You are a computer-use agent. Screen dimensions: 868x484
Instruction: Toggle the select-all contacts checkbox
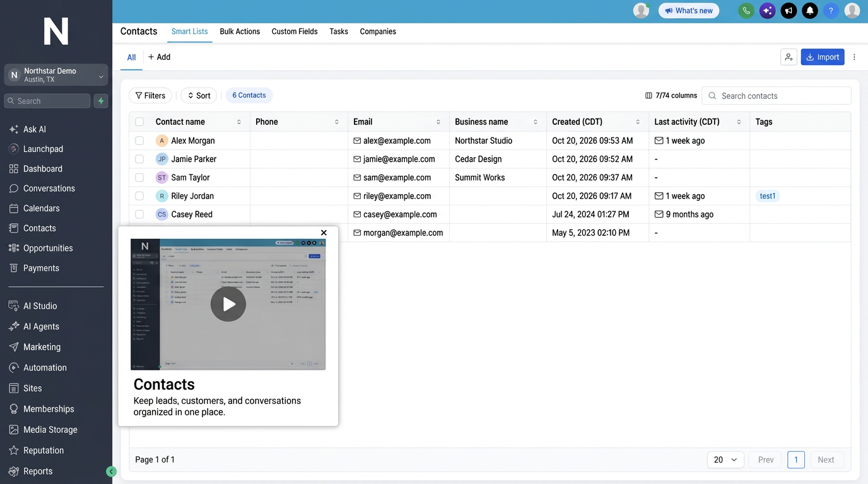click(139, 122)
